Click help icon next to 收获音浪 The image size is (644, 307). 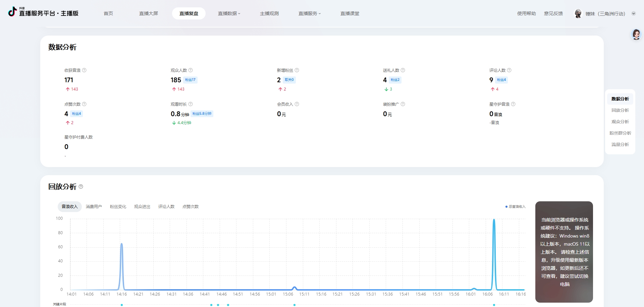click(84, 70)
